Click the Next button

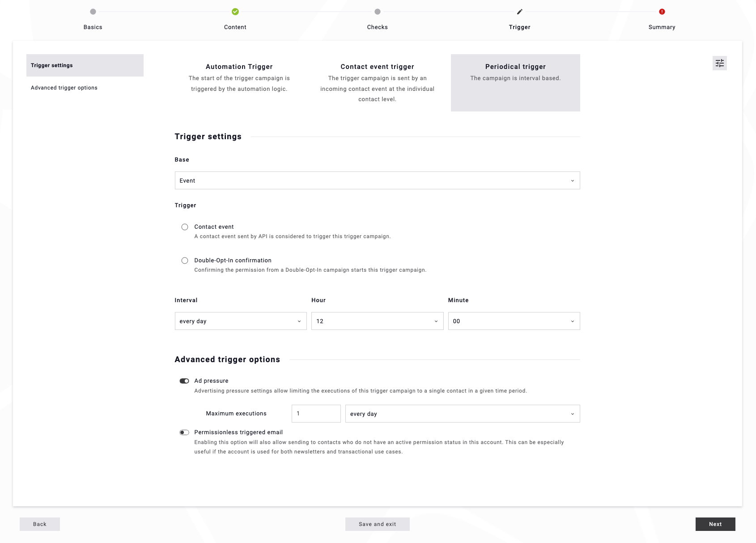[715, 524]
